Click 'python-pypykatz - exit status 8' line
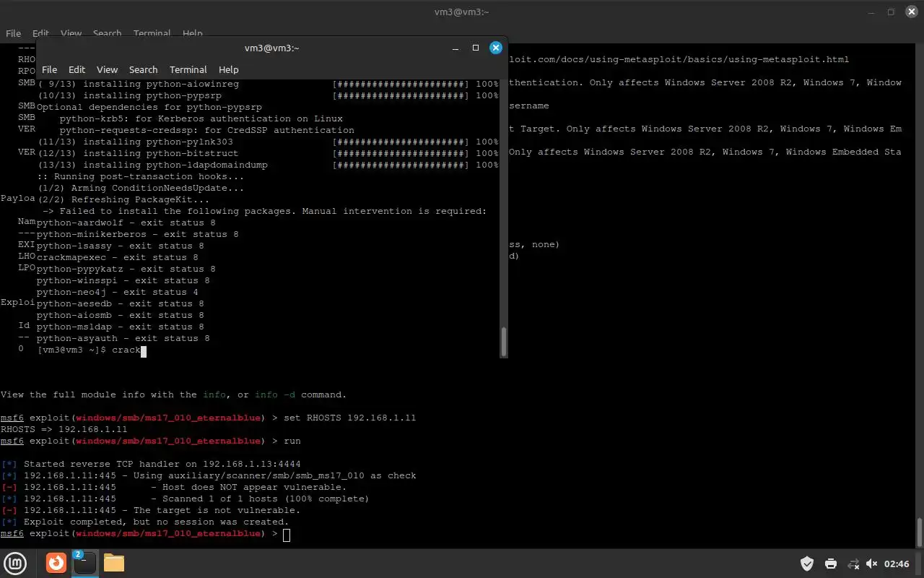This screenshot has height=578, width=924. tap(126, 269)
